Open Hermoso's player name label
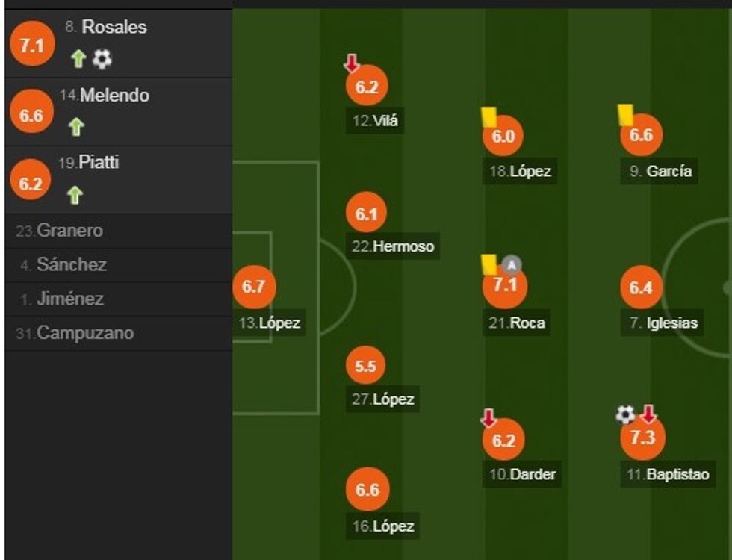Viewport: 732px width, 560px height. click(x=403, y=246)
